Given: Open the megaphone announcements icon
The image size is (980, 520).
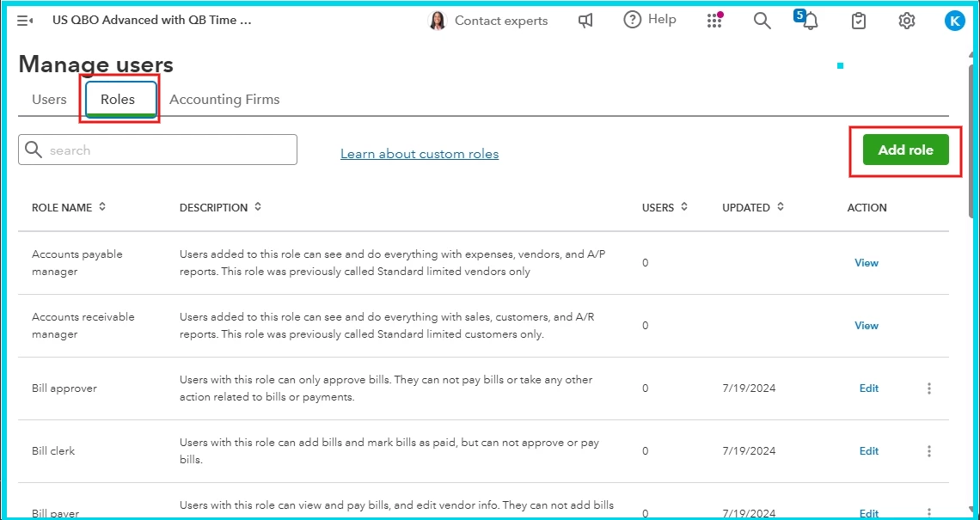Looking at the screenshot, I should pyautogui.click(x=585, y=21).
